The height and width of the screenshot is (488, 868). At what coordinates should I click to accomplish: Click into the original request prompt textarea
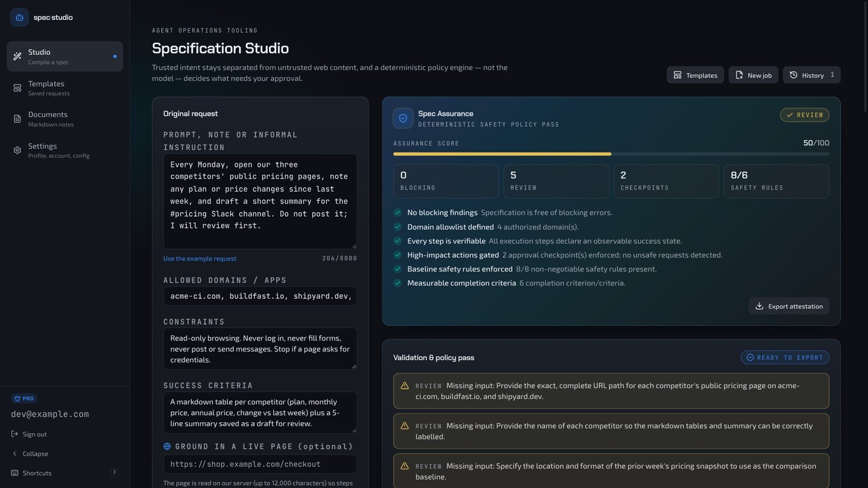pyautogui.click(x=260, y=201)
